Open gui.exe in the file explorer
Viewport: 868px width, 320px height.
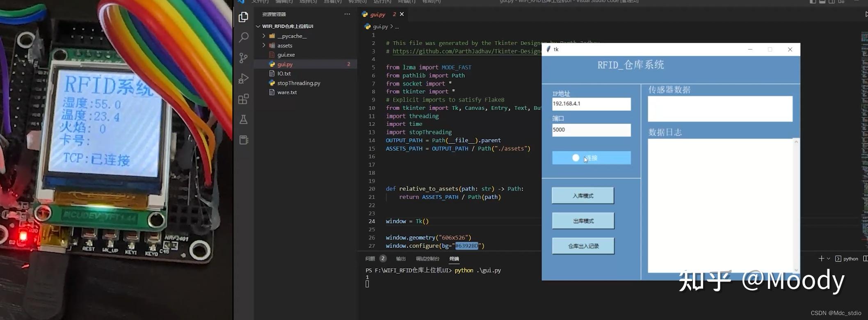[x=286, y=55]
